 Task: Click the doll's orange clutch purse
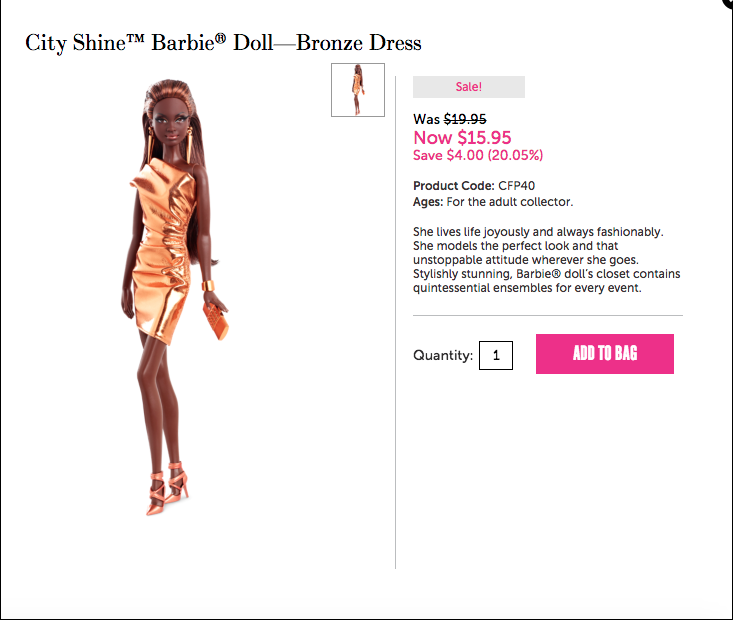(216, 321)
